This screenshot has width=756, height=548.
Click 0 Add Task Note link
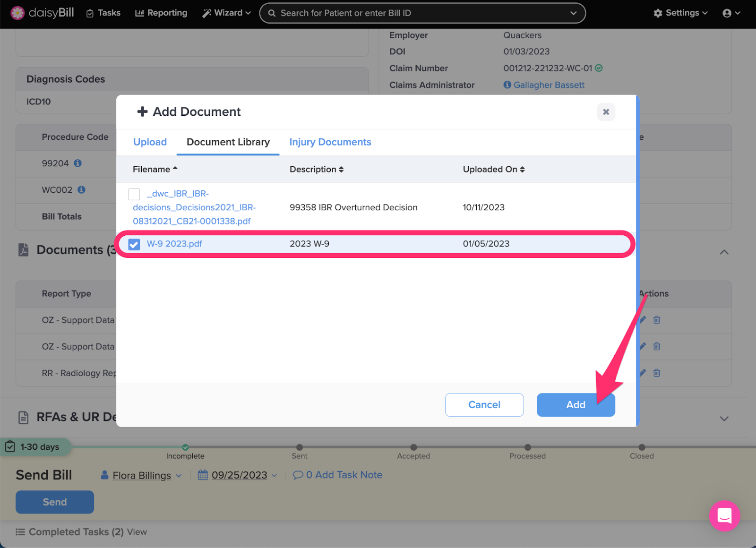338,475
